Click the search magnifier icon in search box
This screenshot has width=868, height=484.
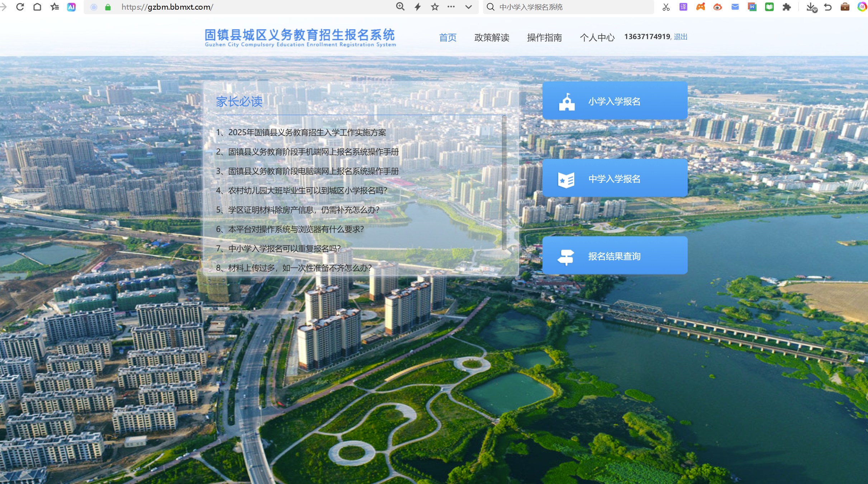click(490, 7)
